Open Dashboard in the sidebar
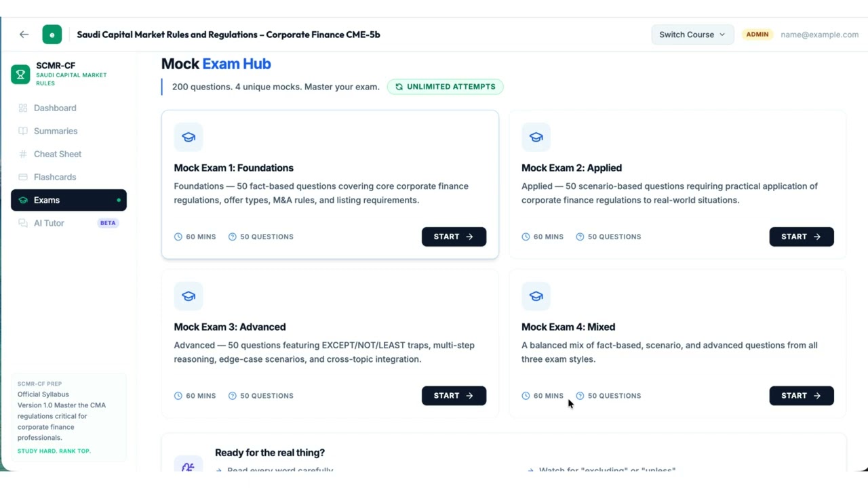This screenshot has width=868, height=488. pos(55,108)
